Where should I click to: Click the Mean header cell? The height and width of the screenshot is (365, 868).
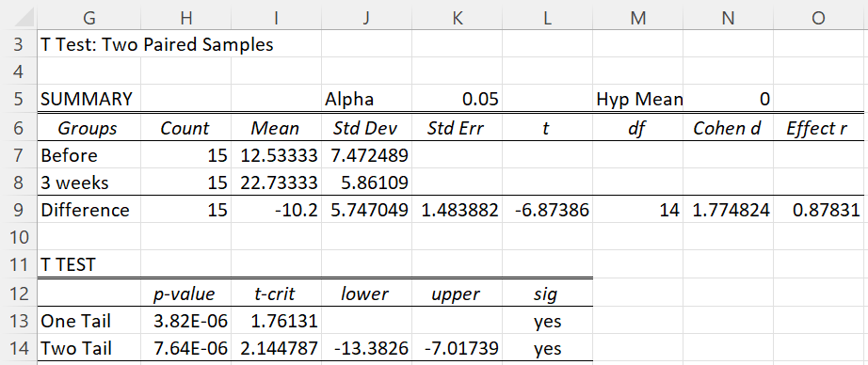point(276,128)
